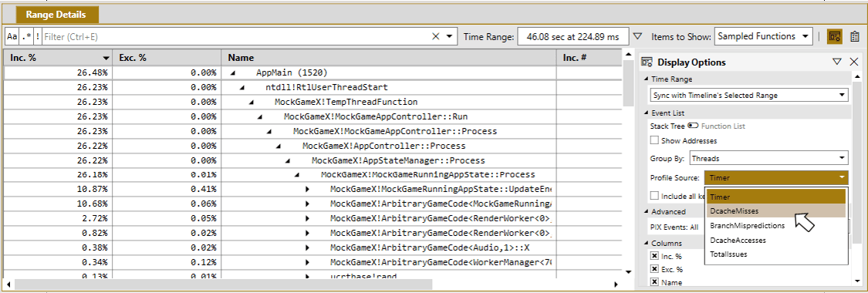Image resolution: width=868 pixels, height=293 pixels.
Task: Select MockGameX!AppController::Process row
Action: point(312,146)
